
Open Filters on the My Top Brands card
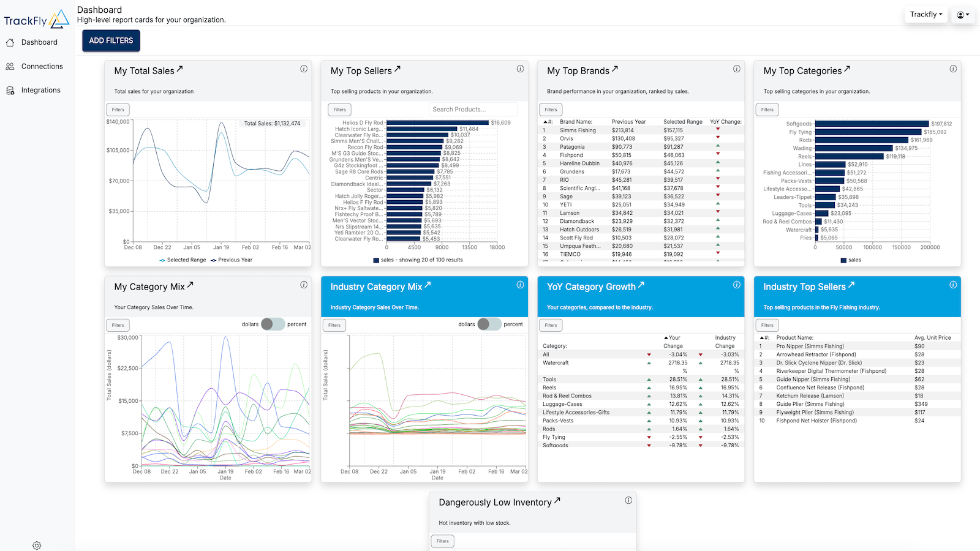pos(550,109)
